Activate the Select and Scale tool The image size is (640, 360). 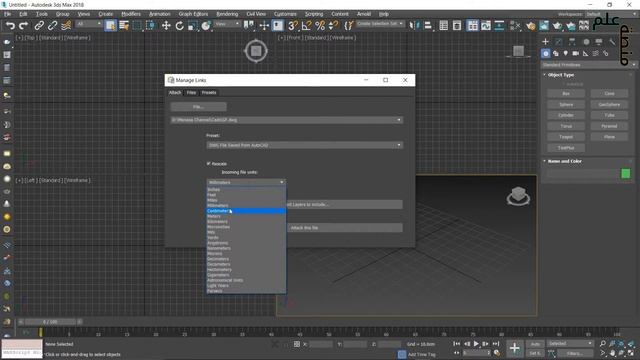pos(193,26)
